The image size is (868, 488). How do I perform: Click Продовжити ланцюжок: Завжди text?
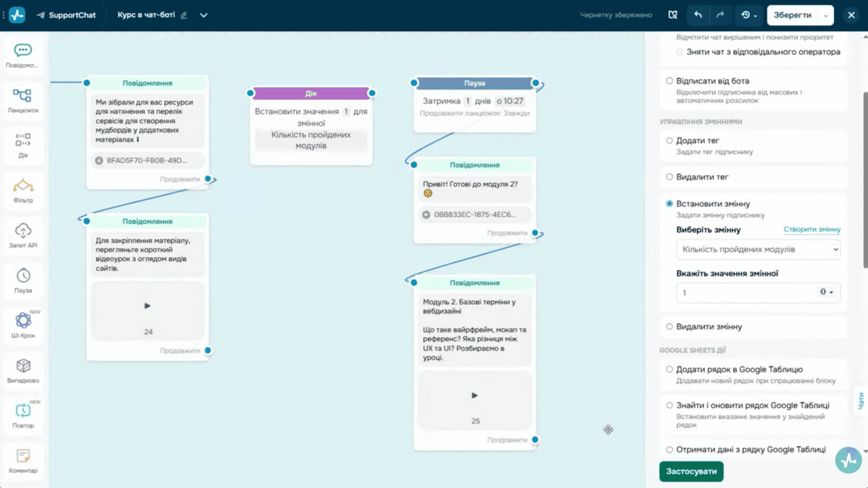coord(475,113)
